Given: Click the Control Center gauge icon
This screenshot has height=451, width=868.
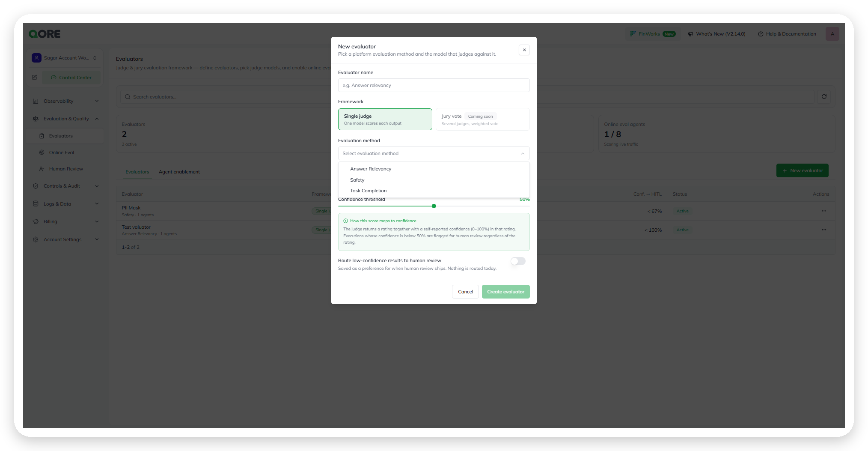Looking at the screenshot, I should tap(54, 78).
